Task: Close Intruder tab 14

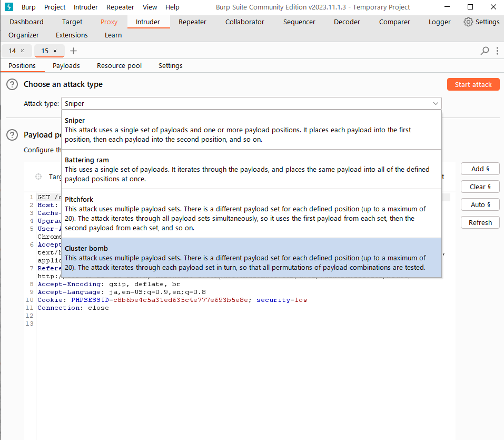Action: pos(22,51)
